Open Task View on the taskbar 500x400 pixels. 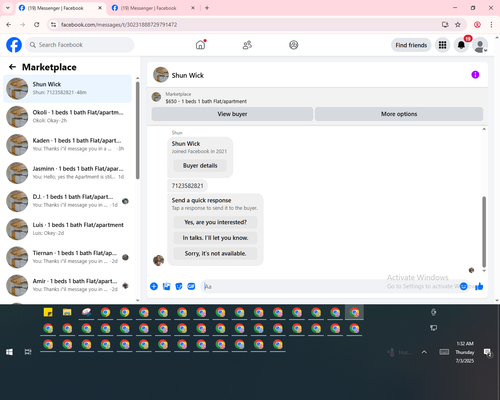(x=28, y=352)
